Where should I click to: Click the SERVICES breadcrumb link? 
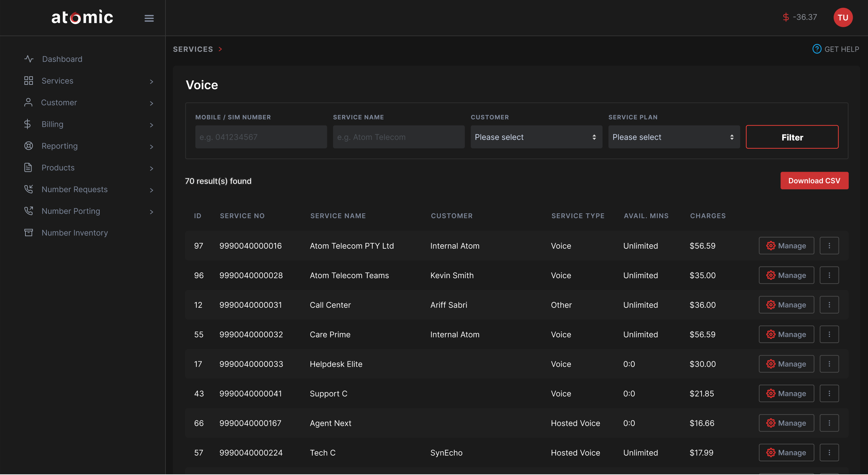[x=193, y=49]
